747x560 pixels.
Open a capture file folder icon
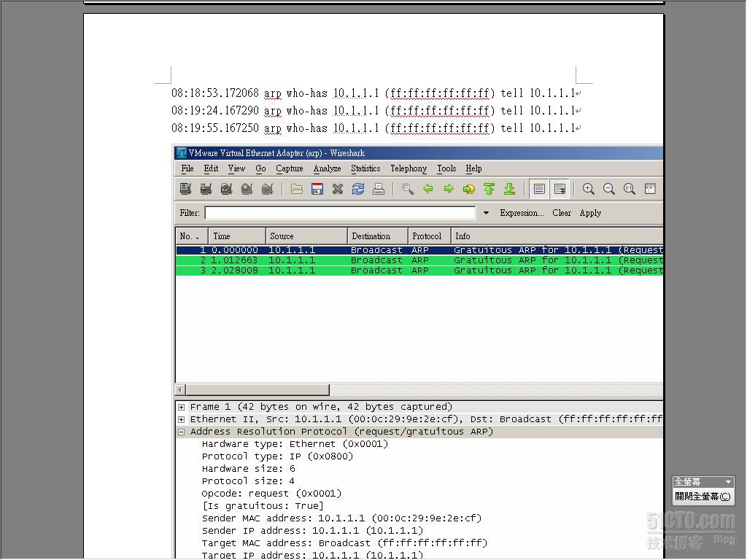297,189
